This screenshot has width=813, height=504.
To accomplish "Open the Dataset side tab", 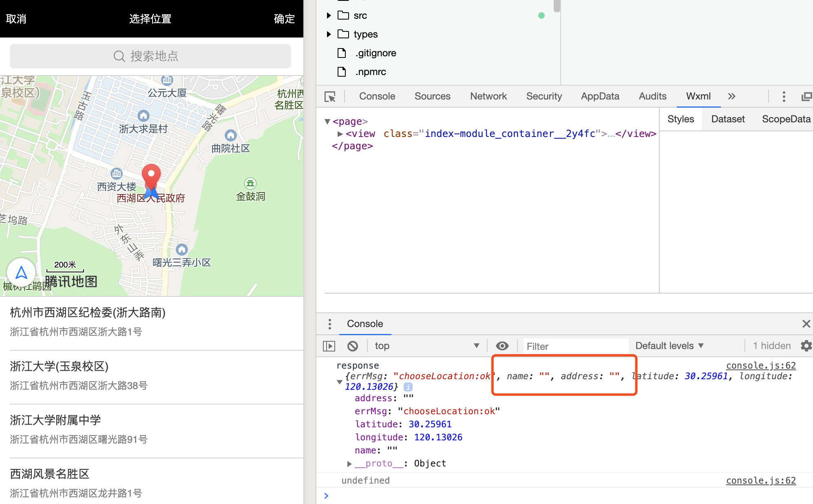I will [728, 119].
